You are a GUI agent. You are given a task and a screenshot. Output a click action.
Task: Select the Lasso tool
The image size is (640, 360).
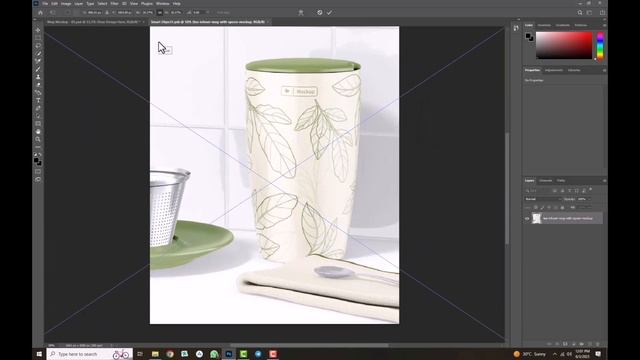click(38, 46)
